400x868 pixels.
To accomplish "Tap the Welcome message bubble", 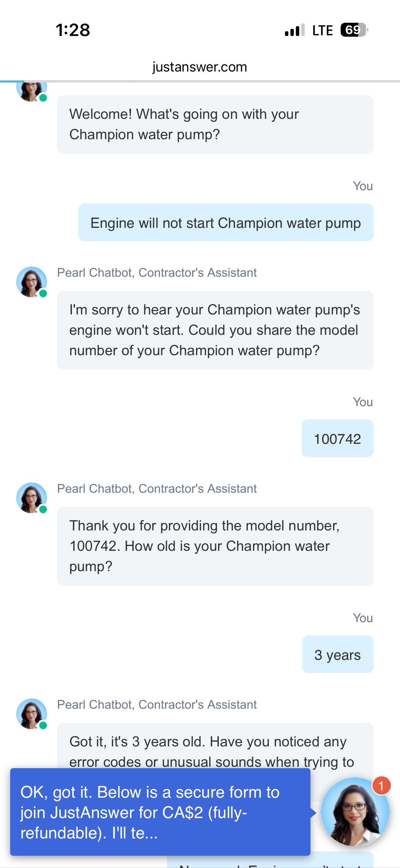I will tap(215, 124).
